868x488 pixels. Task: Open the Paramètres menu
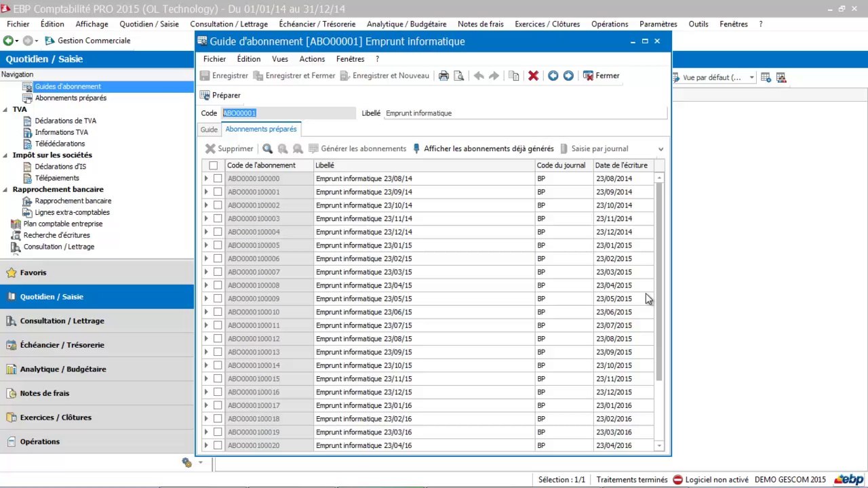(x=658, y=24)
